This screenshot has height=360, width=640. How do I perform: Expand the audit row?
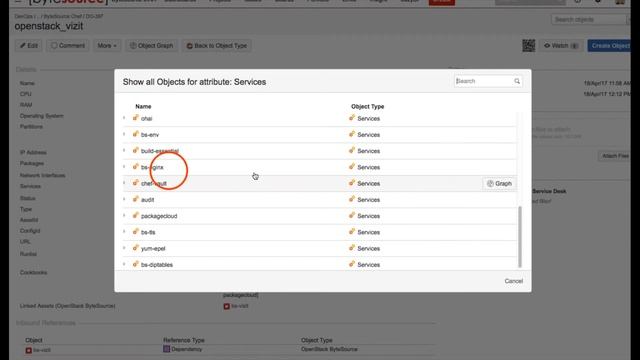coord(124,200)
